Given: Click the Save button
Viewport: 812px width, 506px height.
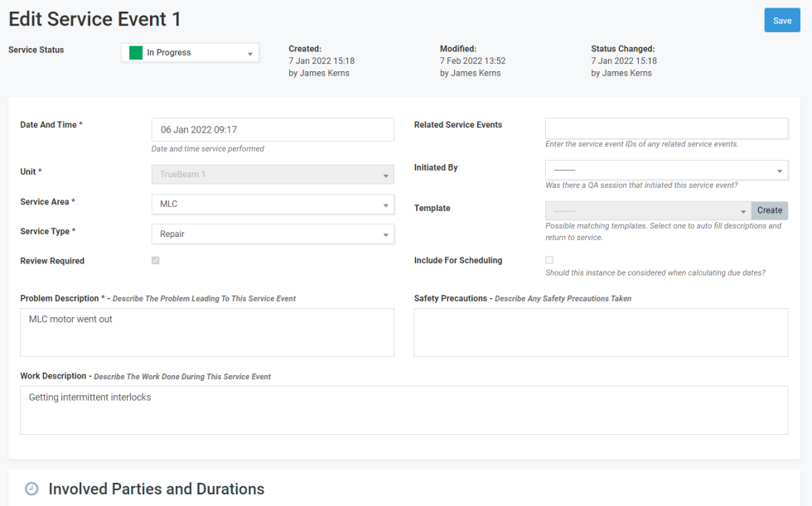Looking at the screenshot, I should 781,21.
